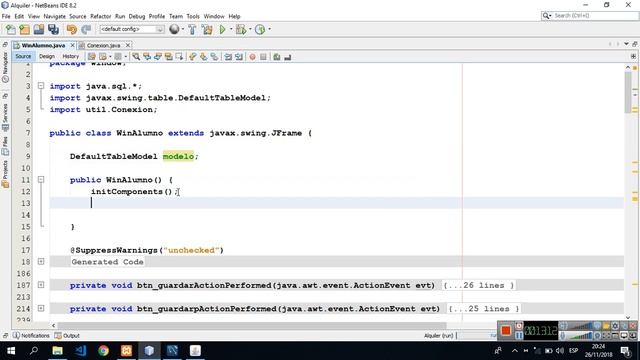
Task: Open the Refactor menu
Action: (100, 16)
